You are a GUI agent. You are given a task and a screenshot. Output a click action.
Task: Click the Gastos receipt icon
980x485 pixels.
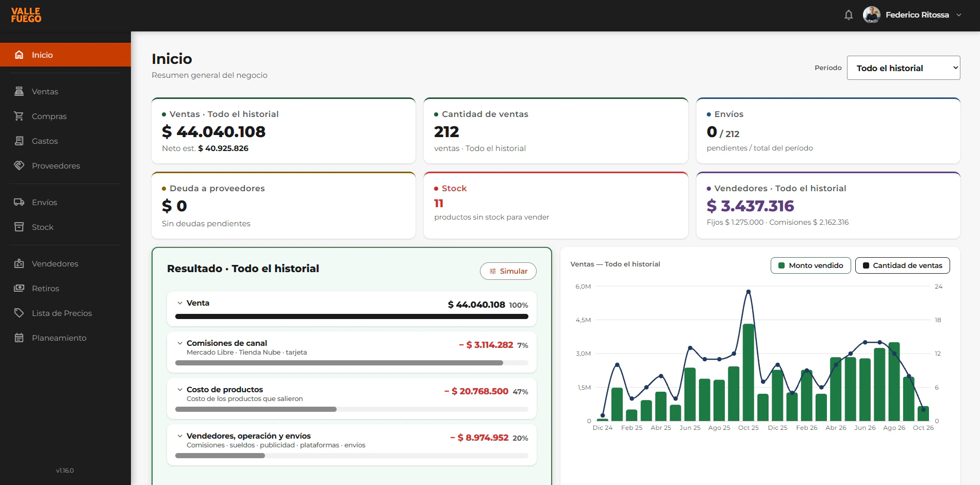pyautogui.click(x=19, y=141)
